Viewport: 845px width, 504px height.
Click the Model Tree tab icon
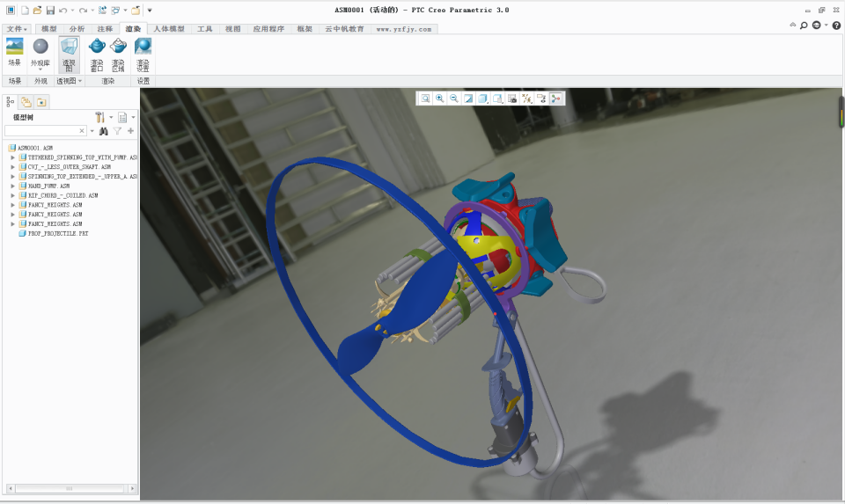click(11, 102)
